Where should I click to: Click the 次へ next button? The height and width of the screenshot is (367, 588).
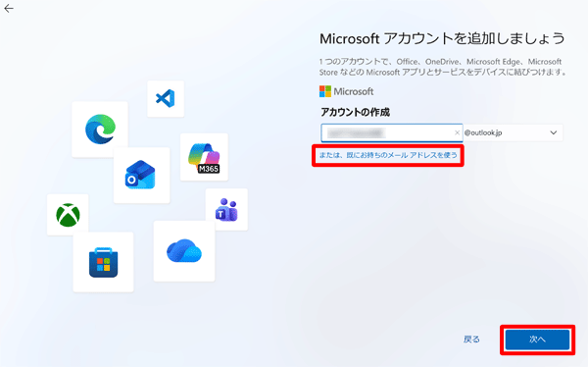click(537, 340)
